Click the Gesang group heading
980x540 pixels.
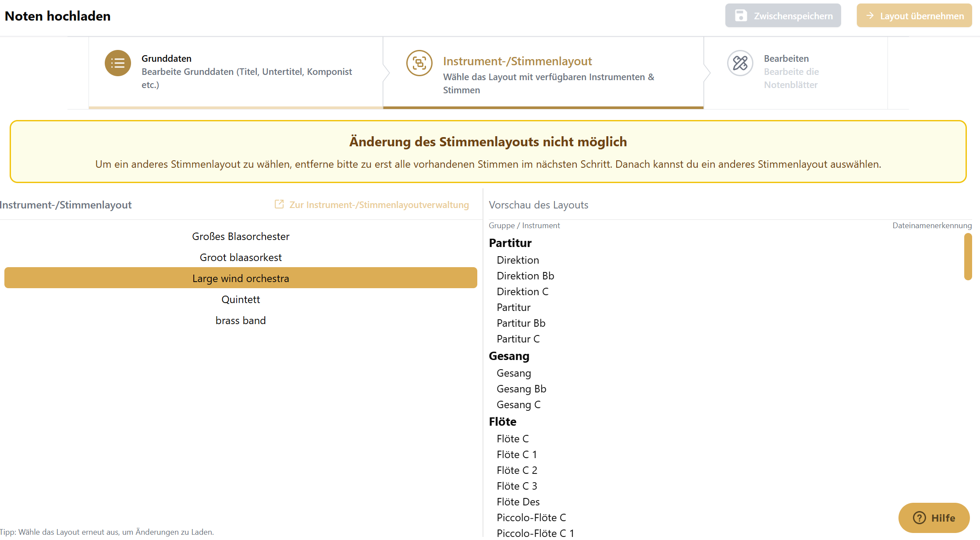click(509, 356)
